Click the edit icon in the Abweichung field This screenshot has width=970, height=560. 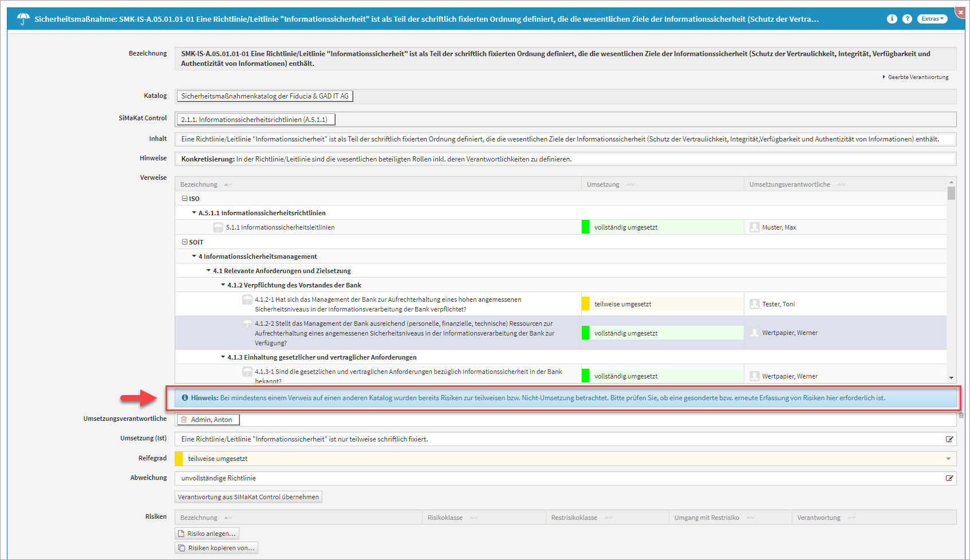click(x=949, y=478)
